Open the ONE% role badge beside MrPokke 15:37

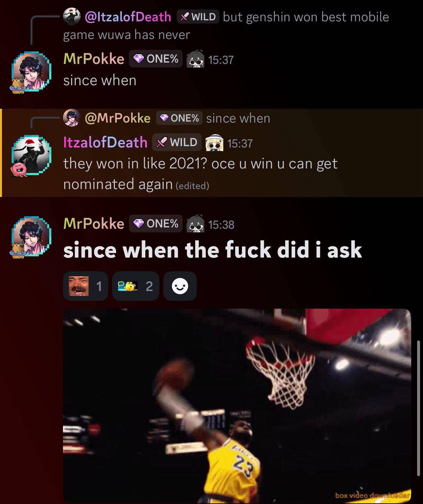click(155, 59)
